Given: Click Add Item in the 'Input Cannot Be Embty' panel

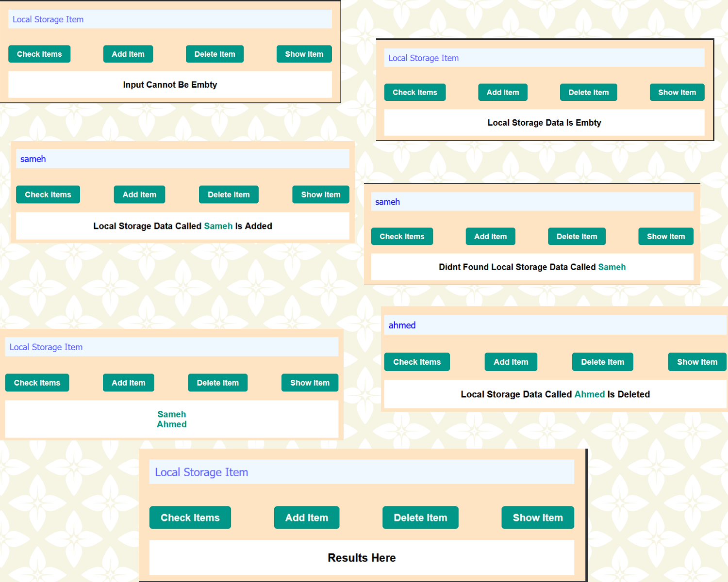Looking at the screenshot, I should click(128, 54).
